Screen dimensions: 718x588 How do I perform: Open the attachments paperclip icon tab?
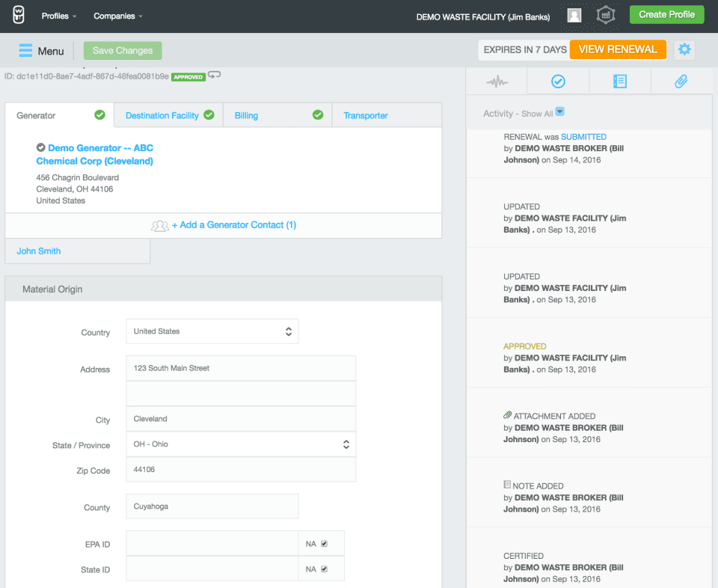(681, 82)
